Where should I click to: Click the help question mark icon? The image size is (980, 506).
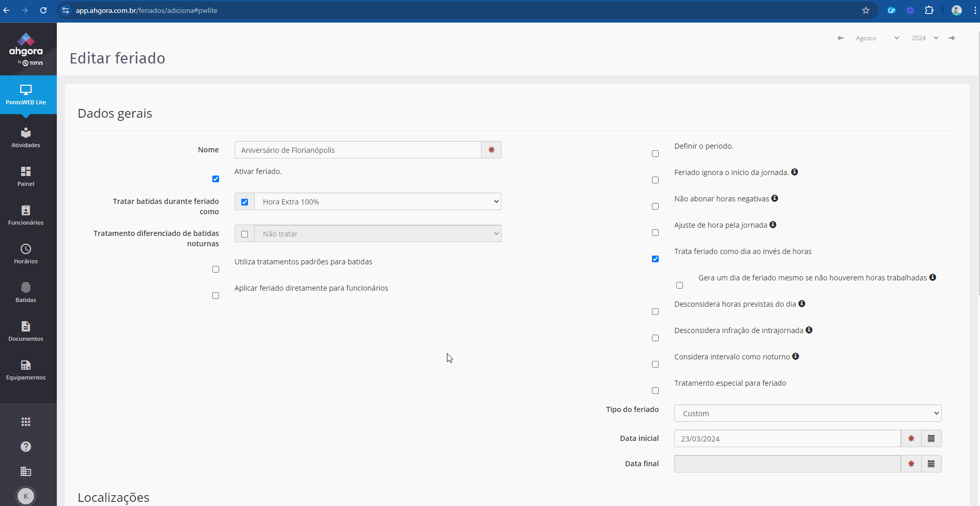(x=26, y=447)
